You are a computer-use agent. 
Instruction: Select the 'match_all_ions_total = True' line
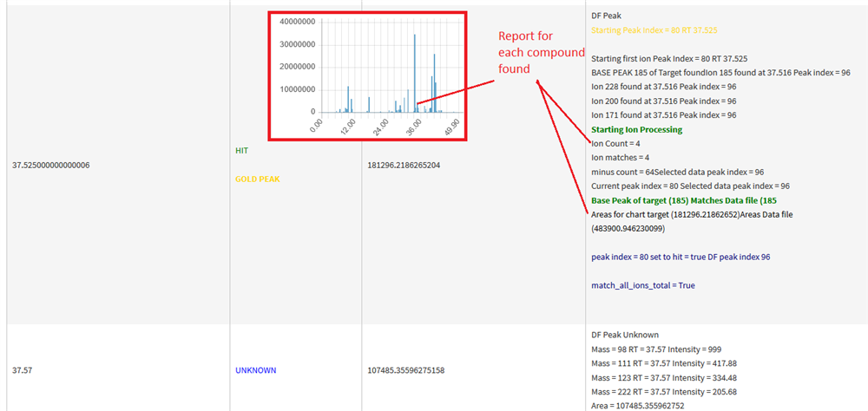643,285
